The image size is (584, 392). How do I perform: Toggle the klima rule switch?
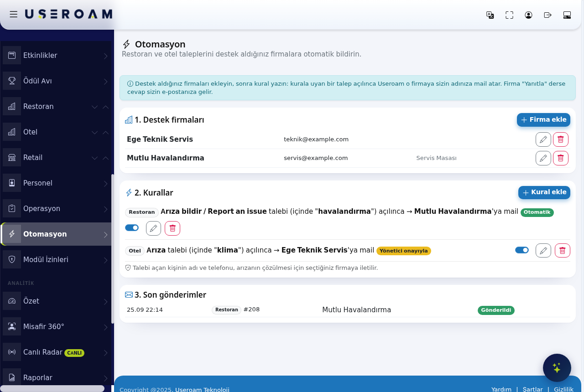tap(522, 250)
